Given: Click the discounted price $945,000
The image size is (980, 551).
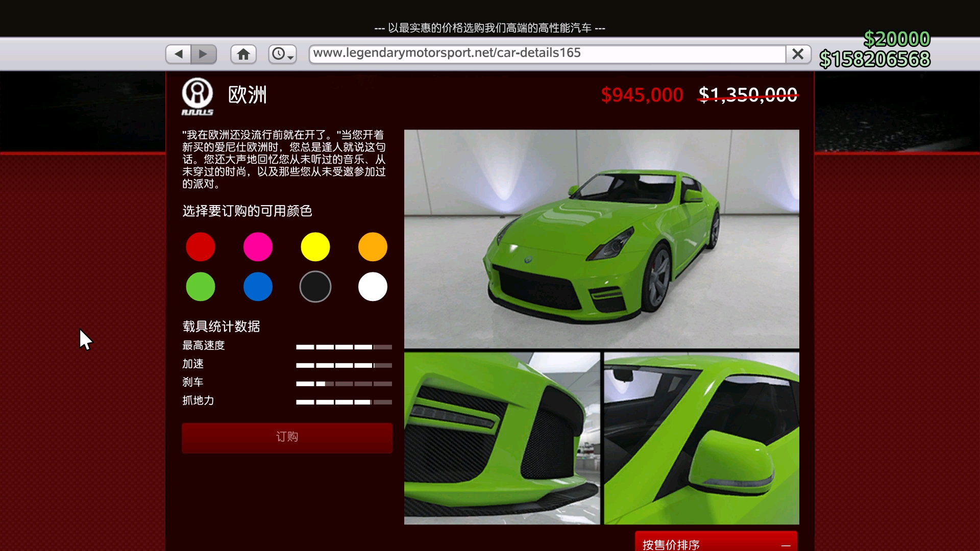Looking at the screenshot, I should click(641, 95).
